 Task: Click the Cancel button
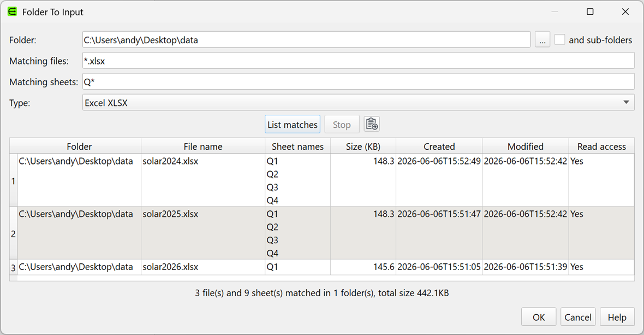(x=578, y=318)
